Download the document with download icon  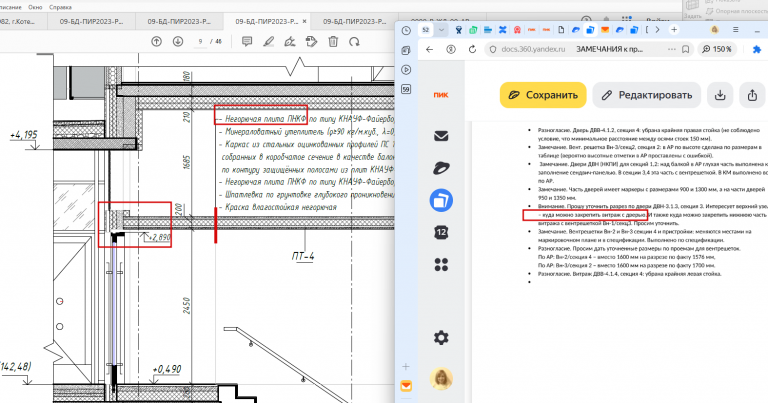click(720, 95)
